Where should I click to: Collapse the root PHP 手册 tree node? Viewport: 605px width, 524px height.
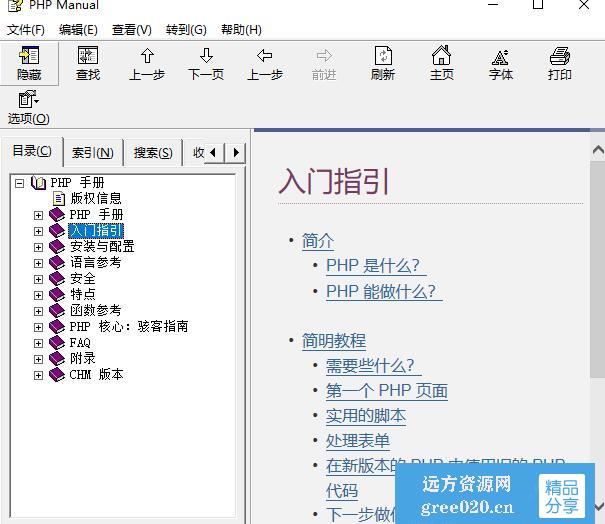(20, 183)
